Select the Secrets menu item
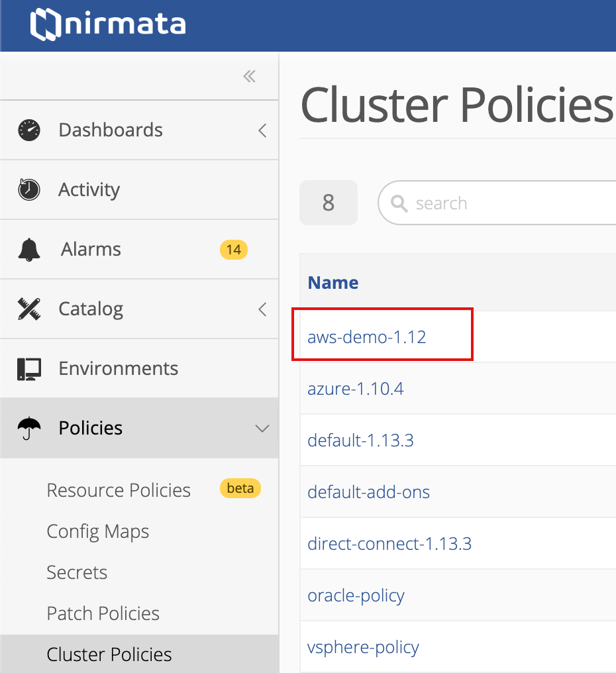 point(77,572)
